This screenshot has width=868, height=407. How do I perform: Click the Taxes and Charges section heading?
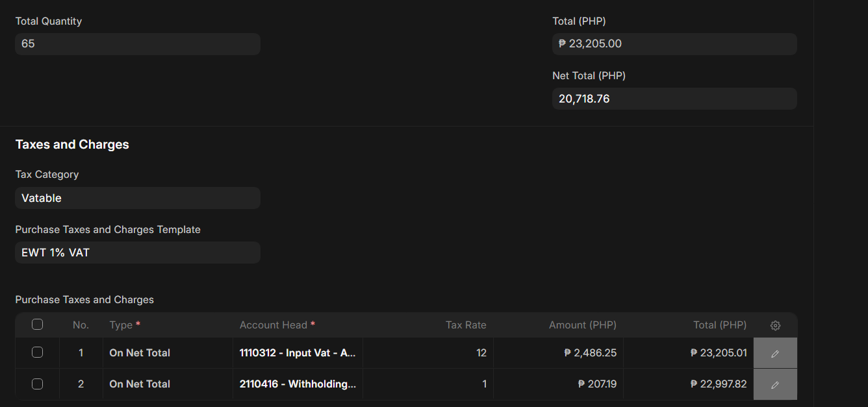(72, 145)
